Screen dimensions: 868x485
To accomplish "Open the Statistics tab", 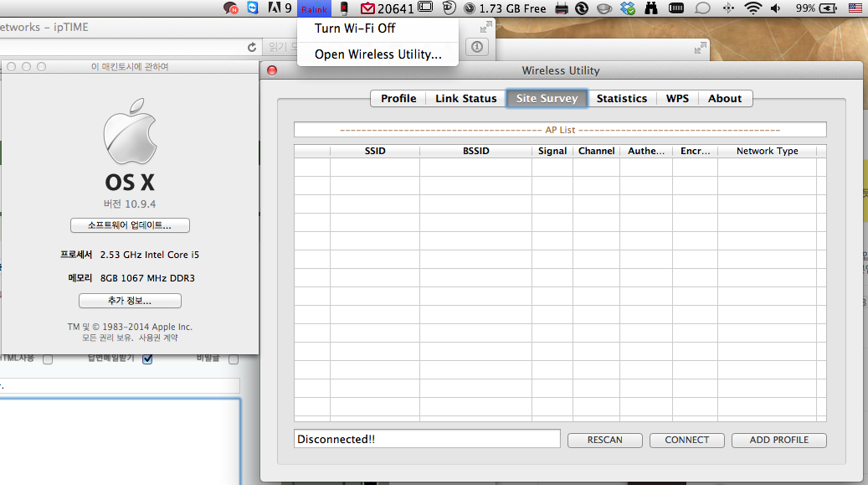I will pos(622,98).
